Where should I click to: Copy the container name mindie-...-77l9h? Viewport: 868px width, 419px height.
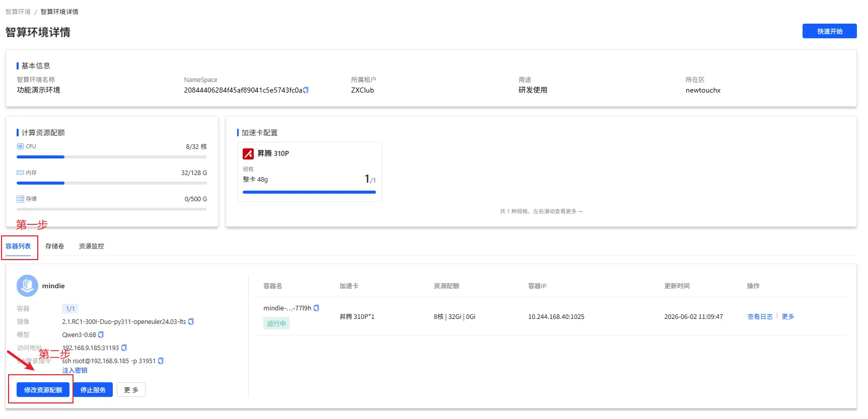point(316,308)
